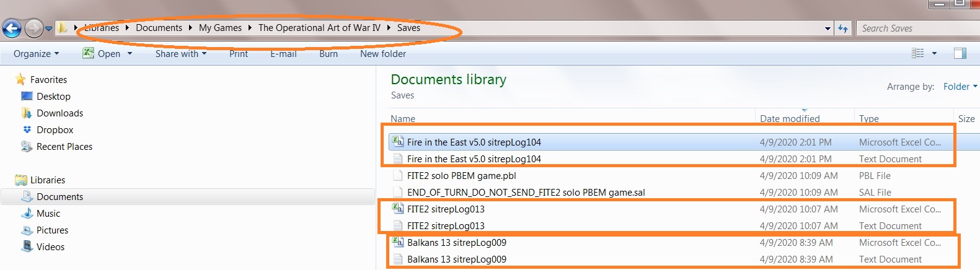Image resolution: width=980 pixels, height=270 pixels.
Task: Click the change view icon
Action: click(x=918, y=54)
